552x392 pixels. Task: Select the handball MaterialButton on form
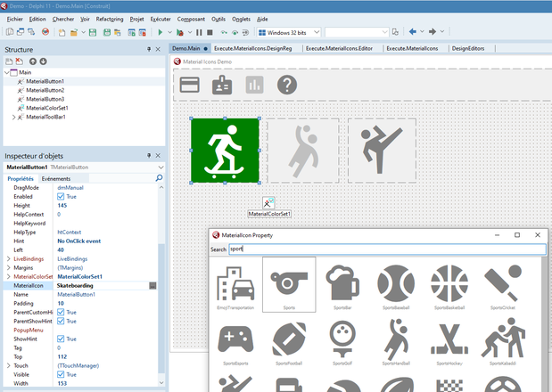tap(303, 151)
